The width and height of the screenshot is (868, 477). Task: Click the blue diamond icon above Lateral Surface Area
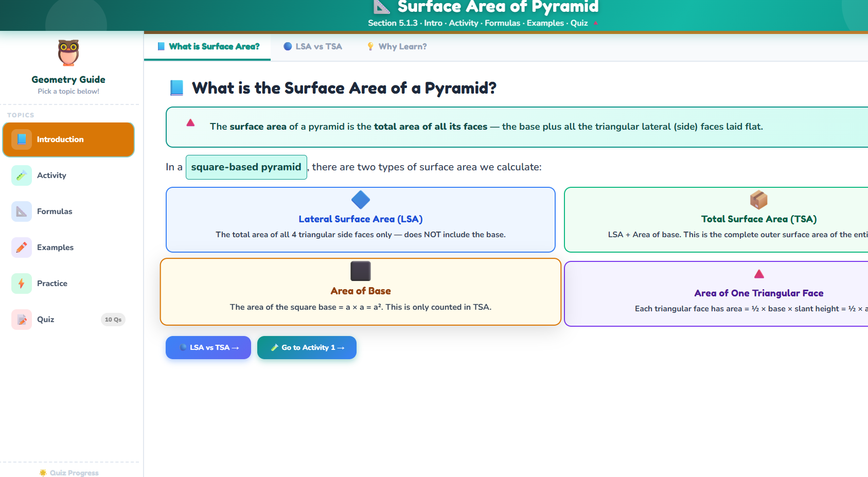point(360,200)
